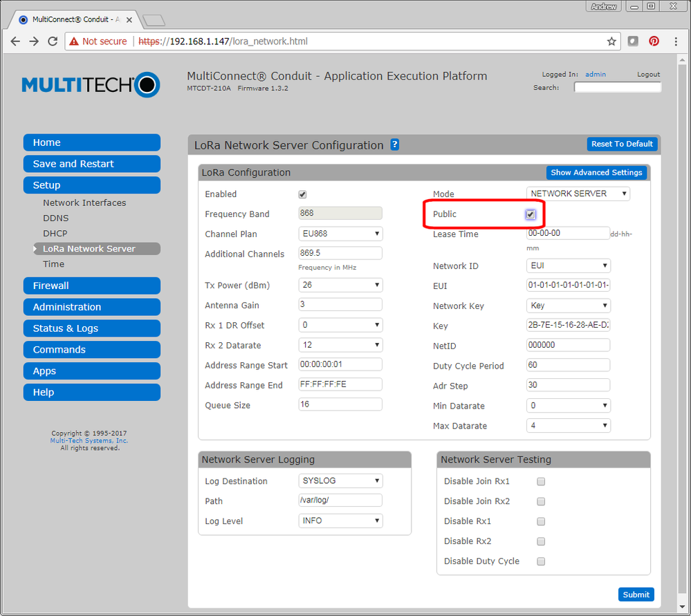
Task: Go back to the previous page
Action: coord(15,41)
